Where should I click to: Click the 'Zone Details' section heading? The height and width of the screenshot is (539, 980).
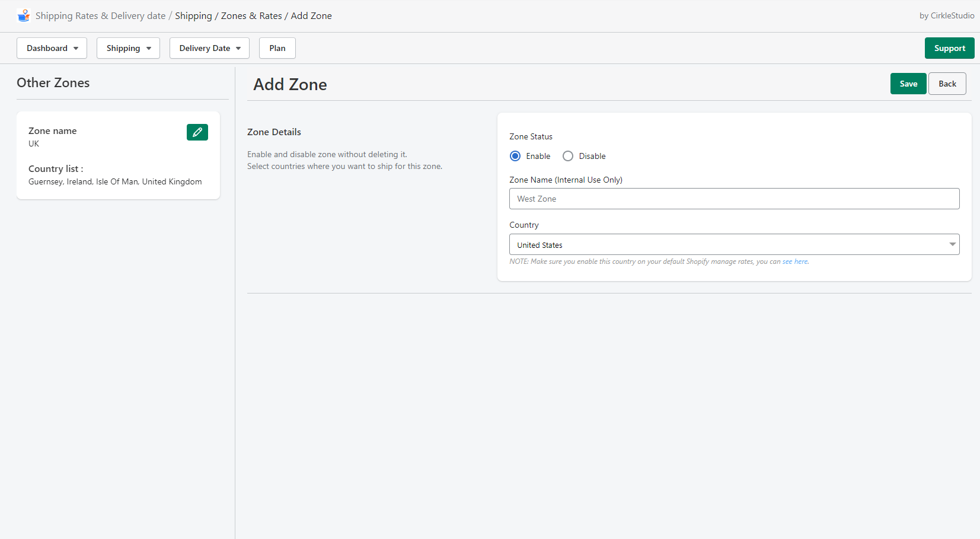[x=274, y=132]
